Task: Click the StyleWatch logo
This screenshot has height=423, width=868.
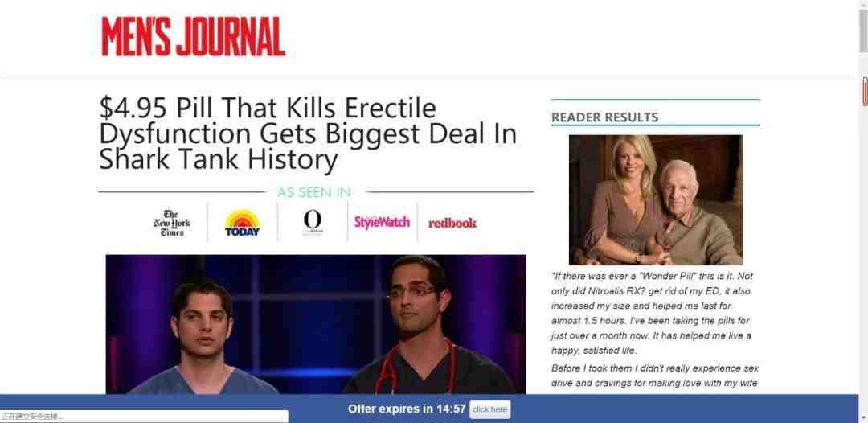Action: [382, 223]
